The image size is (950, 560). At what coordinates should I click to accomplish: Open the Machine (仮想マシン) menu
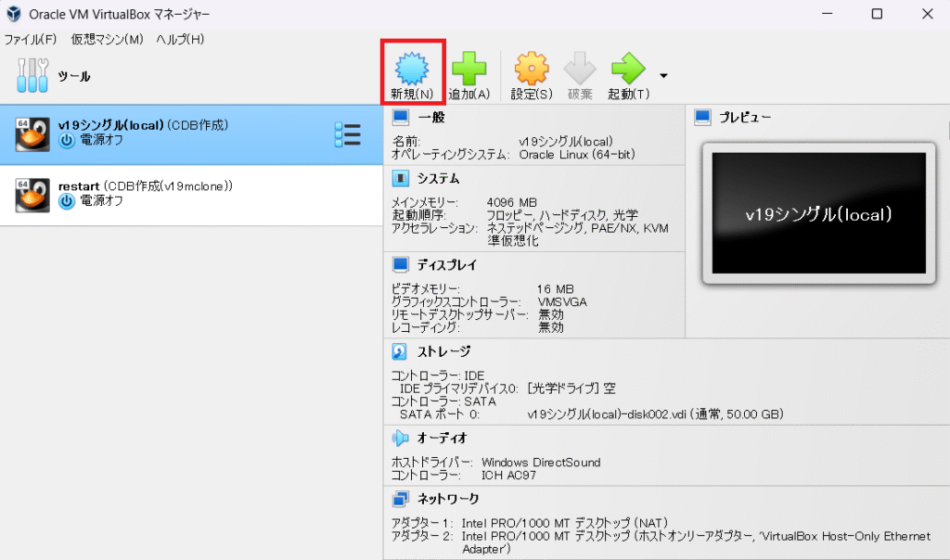(107, 39)
